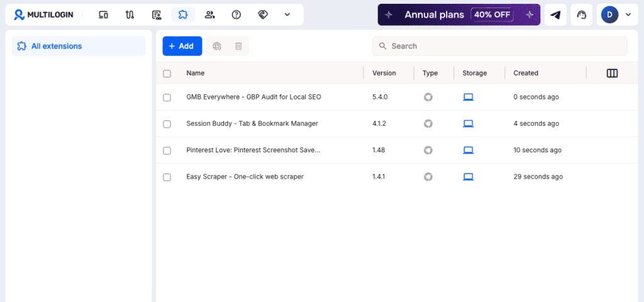Open the Telegram paper plane icon
The width and height of the screenshot is (644, 302).
tap(555, 15)
